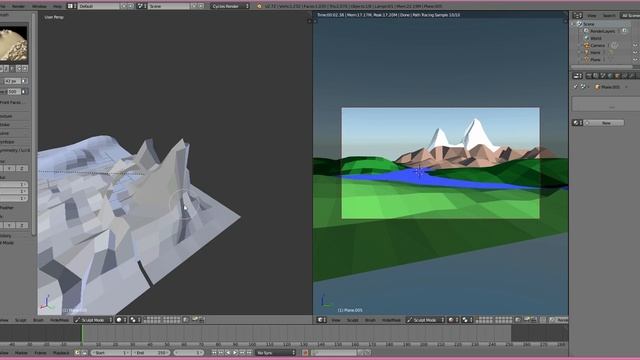This screenshot has width=640, height=360.
Task: Open All Scenes display mode dropdown
Action: pyautogui.click(x=630, y=16)
